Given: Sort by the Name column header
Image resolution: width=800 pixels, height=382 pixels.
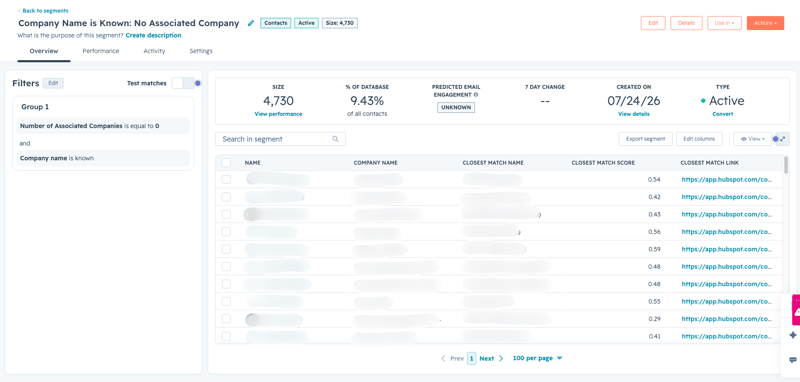Looking at the screenshot, I should click(253, 163).
